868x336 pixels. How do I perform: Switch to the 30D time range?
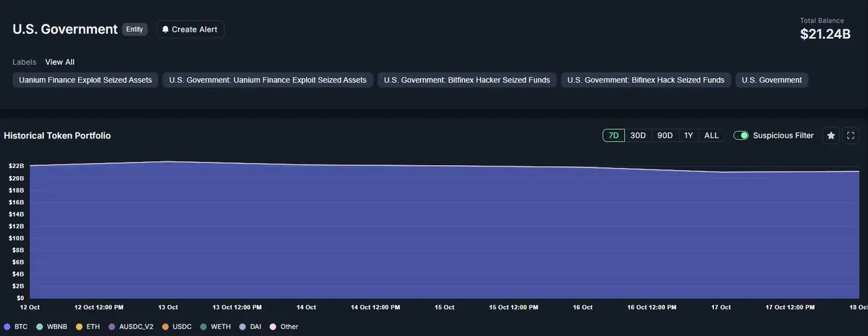pyautogui.click(x=638, y=135)
